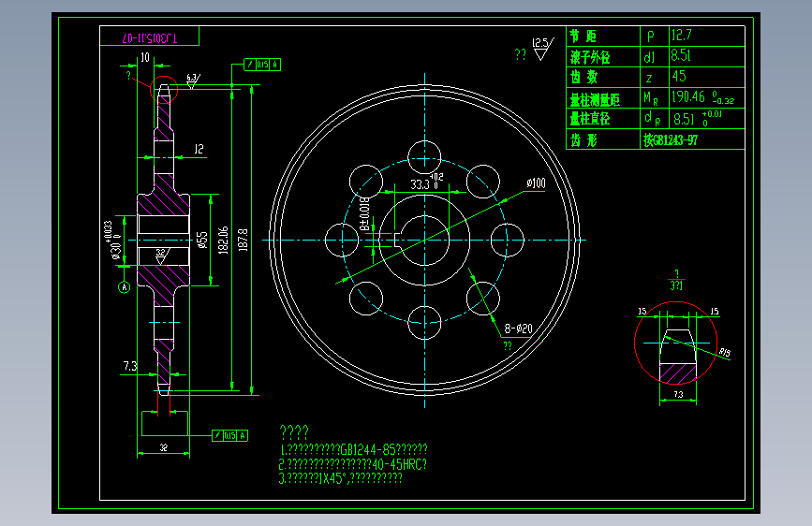This screenshot has width=812, height=526.
Task: Select the R15 radius label in detail view
Action: pos(725,353)
